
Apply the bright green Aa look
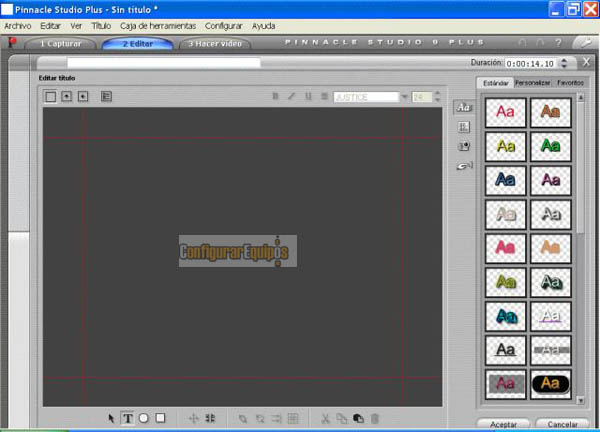551,146
